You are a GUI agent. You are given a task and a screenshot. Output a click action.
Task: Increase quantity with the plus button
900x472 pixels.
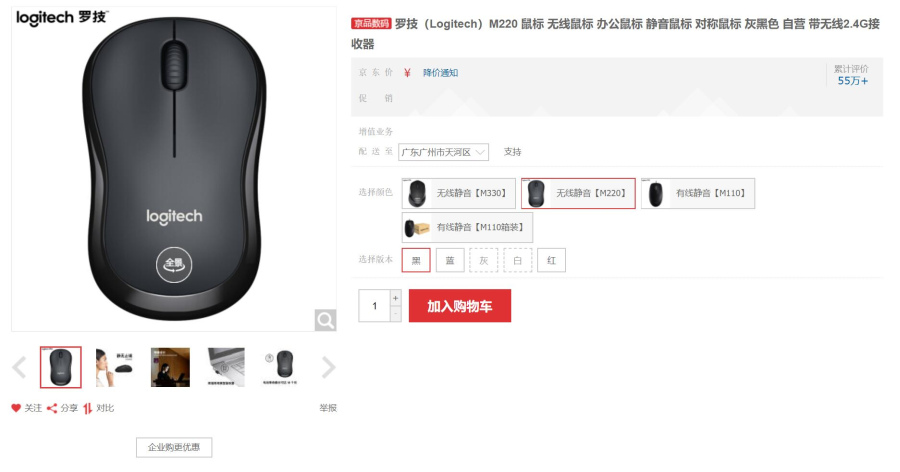point(395,298)
